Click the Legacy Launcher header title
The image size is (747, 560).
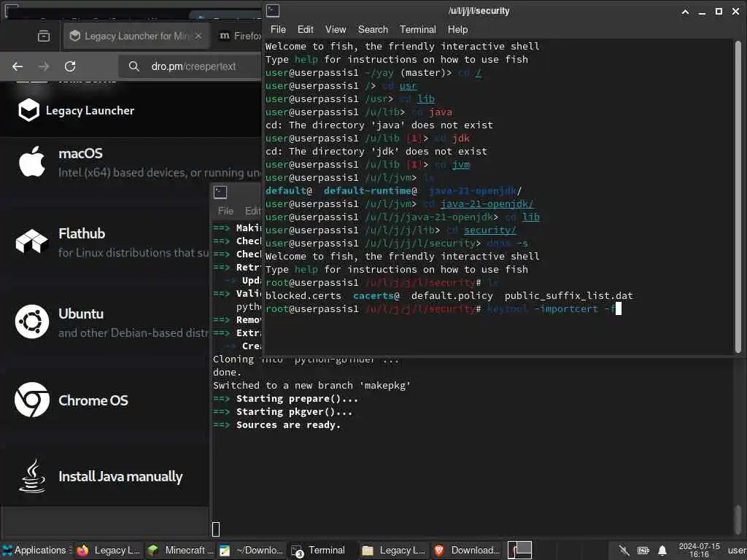coord(90,111)
